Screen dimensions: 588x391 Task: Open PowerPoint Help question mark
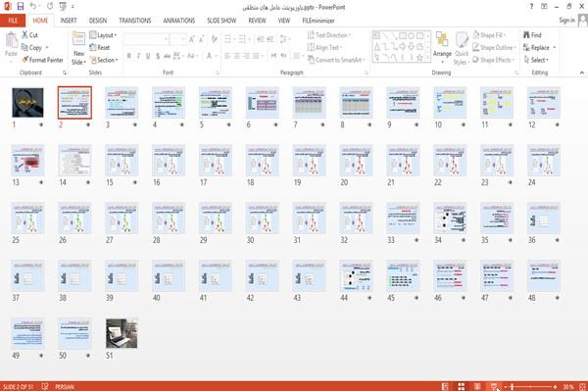pos(531,7)
